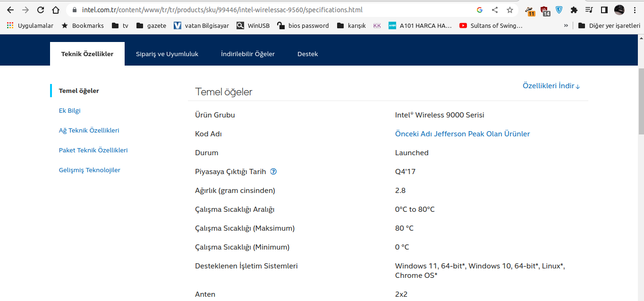Open vatan Bilgisayar bookmark
The image size is (644, 301).
[201, 25]
